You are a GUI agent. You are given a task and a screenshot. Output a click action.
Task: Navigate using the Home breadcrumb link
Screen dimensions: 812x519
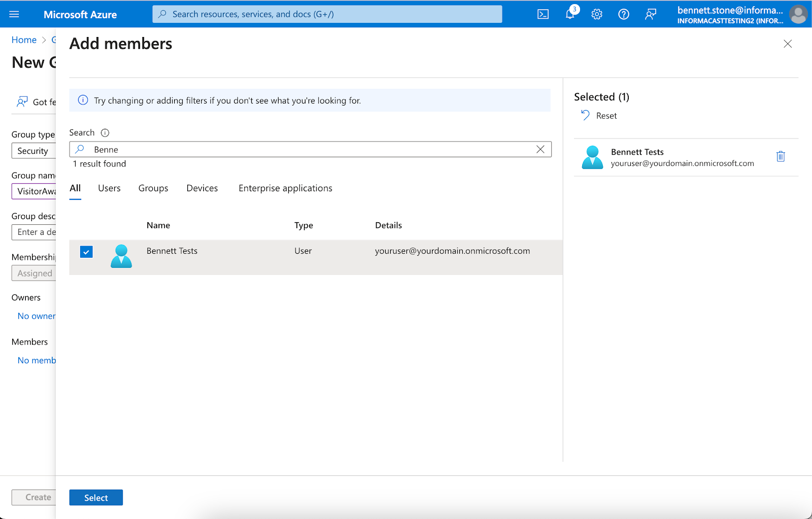click(24, 40)
